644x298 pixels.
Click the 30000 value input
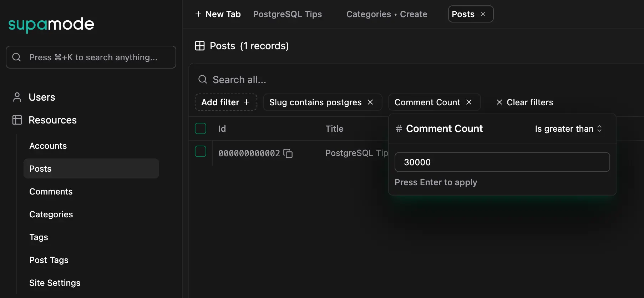pyautogui.click(x=502, y=162)
